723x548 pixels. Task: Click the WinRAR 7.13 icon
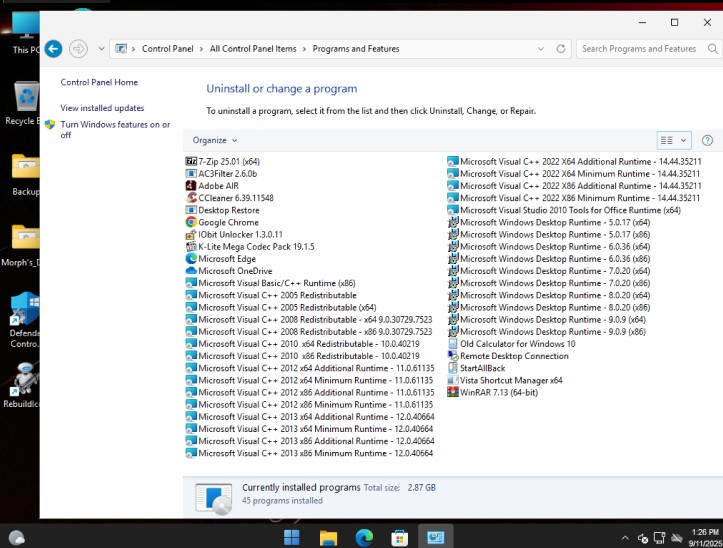coord(453,392)
